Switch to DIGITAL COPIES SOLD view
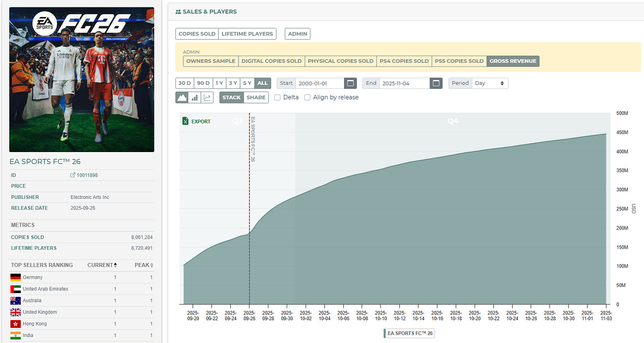The height and width of the screenshot is (343, 644). coord(272,61)
